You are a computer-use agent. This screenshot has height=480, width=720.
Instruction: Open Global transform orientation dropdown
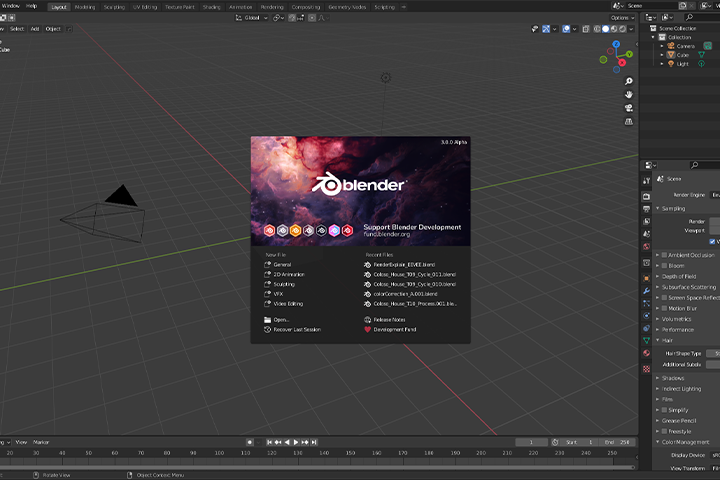(x=251, y=18)
